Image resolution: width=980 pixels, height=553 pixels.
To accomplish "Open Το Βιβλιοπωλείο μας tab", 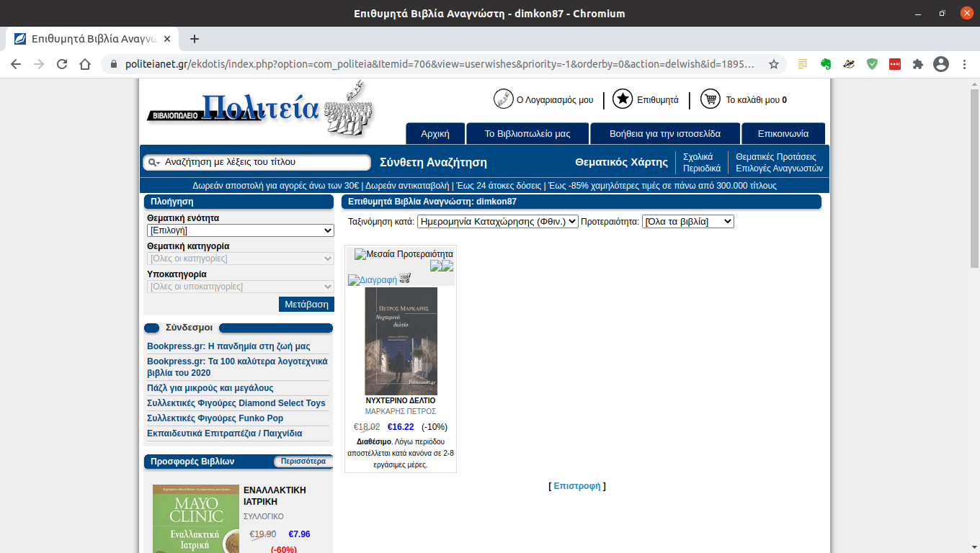I will click(x=527, y=134).
